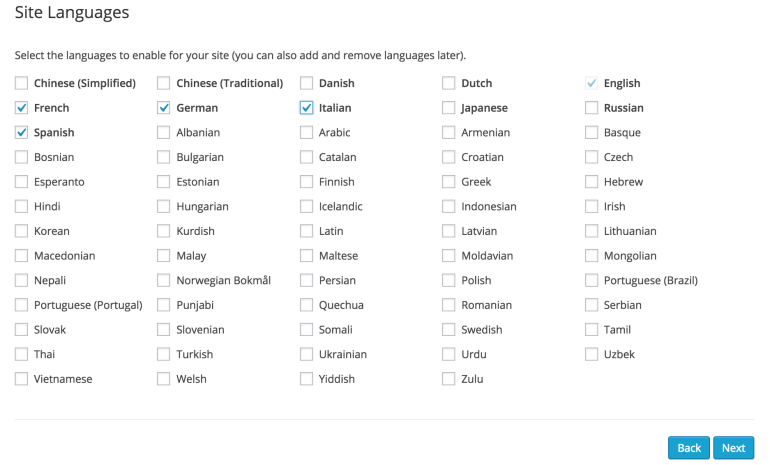Check the Chinese (Simplified) checkbox

pos(21,83)
